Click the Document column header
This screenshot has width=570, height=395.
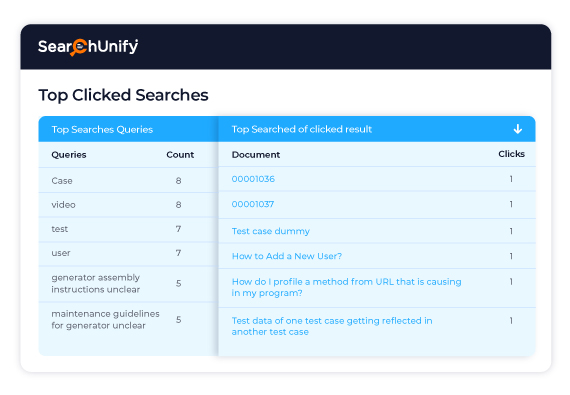point(256,155)
